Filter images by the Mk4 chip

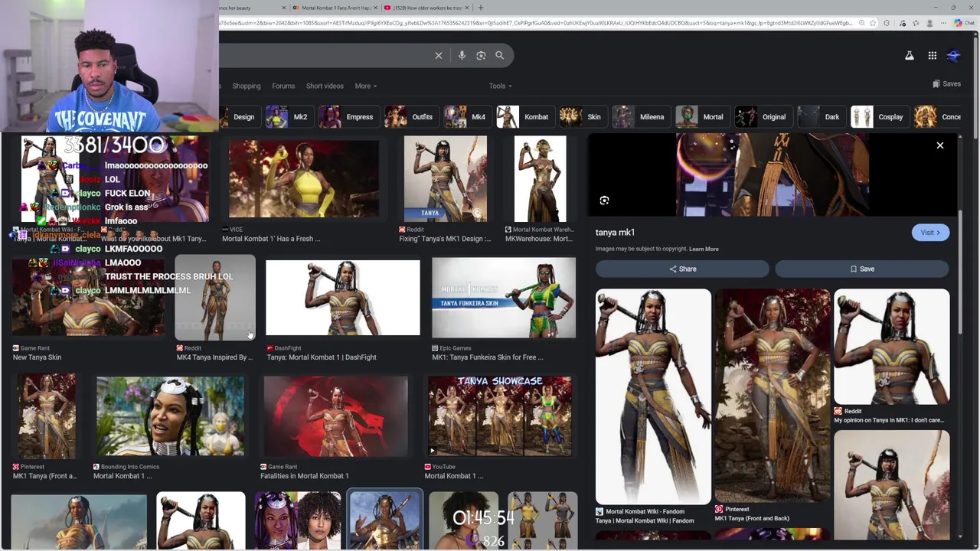click(x=466, y=117)
